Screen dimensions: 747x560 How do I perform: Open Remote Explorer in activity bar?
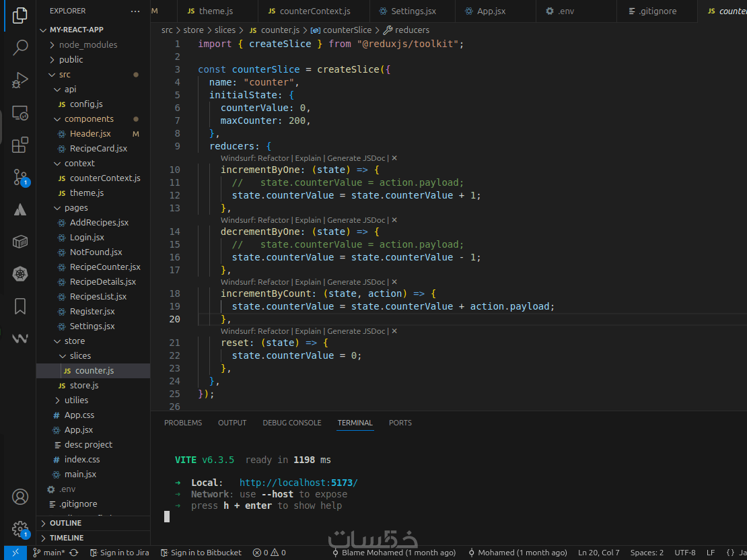click(x=20, y=113)
